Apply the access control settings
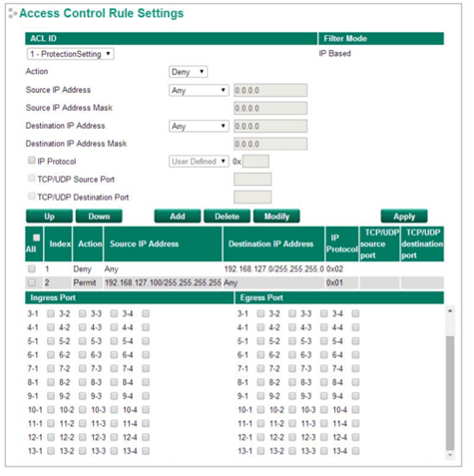This screenshot has width=474, height=476. (404, 217)
